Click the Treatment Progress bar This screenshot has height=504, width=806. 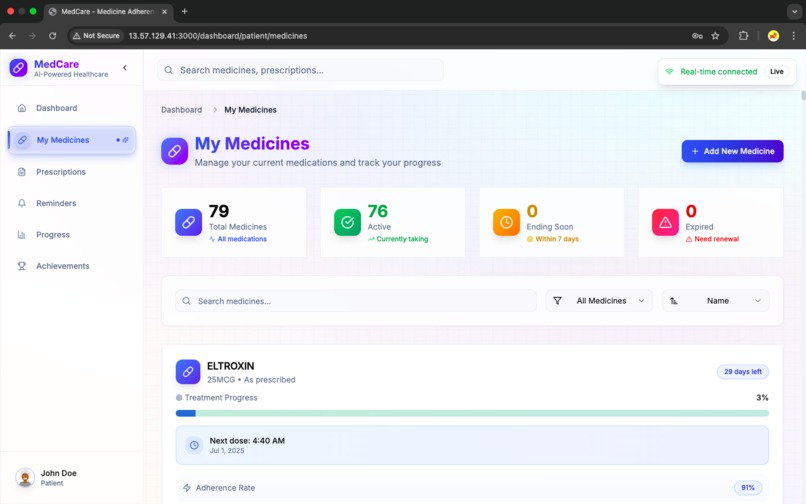(472, 413)
